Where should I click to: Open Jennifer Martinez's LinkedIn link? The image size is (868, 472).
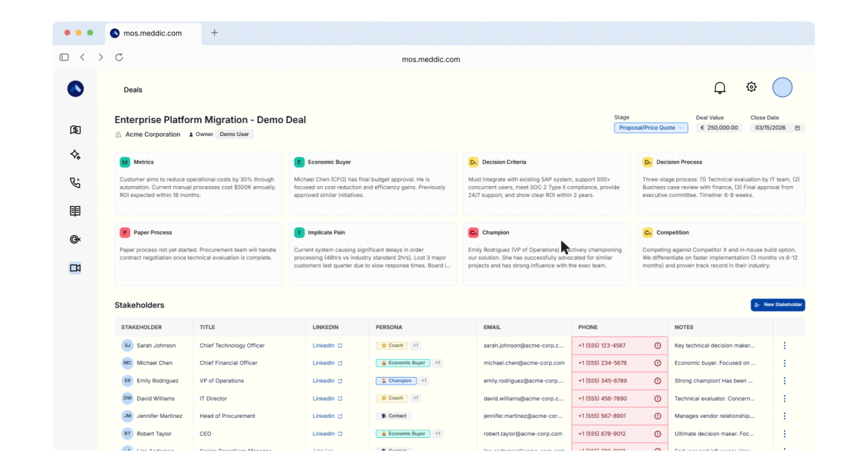[327, 416]
